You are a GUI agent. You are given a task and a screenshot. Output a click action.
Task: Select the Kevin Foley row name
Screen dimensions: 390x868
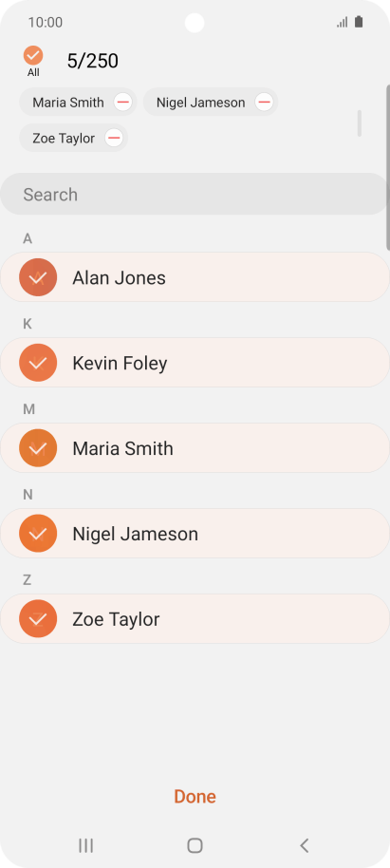point(120,363)
